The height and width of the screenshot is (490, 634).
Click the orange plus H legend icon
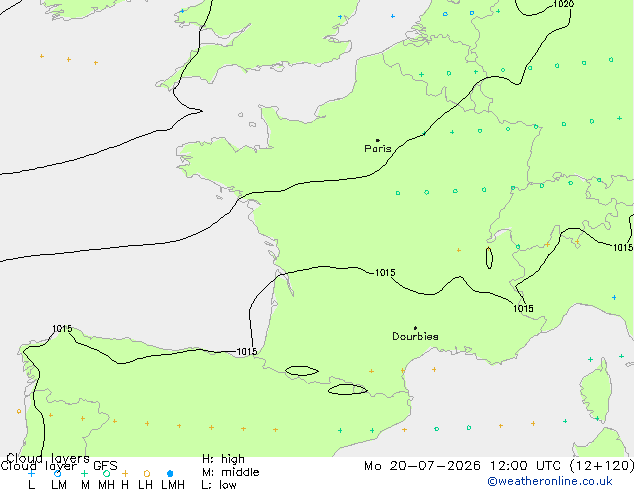(125, 473)
